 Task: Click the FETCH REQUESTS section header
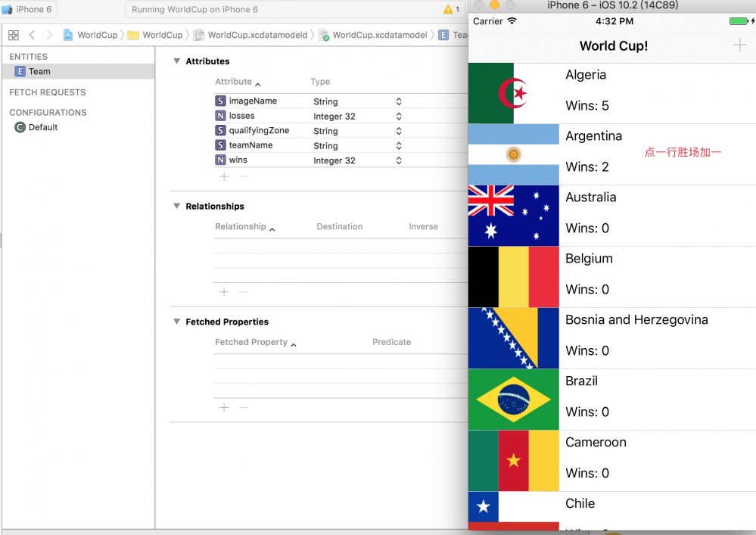pyautogui.click(x=47, y=92)
